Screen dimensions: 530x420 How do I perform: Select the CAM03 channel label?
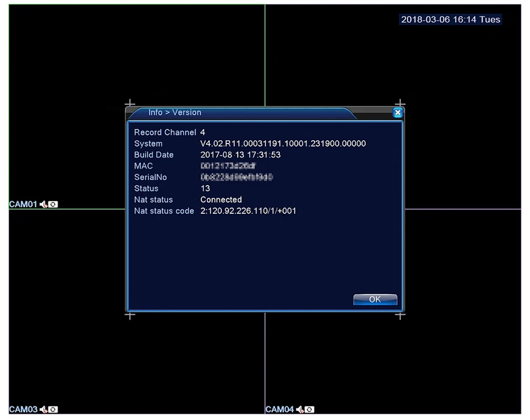(23, 410)
